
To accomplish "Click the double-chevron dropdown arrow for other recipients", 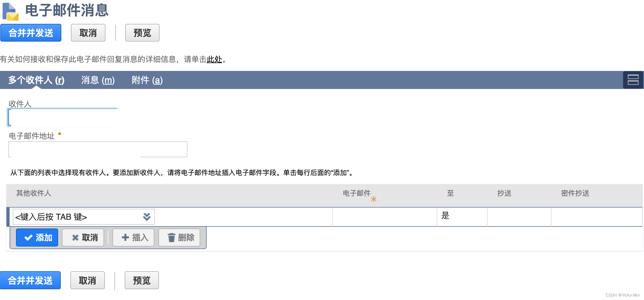I will (147, 217).
